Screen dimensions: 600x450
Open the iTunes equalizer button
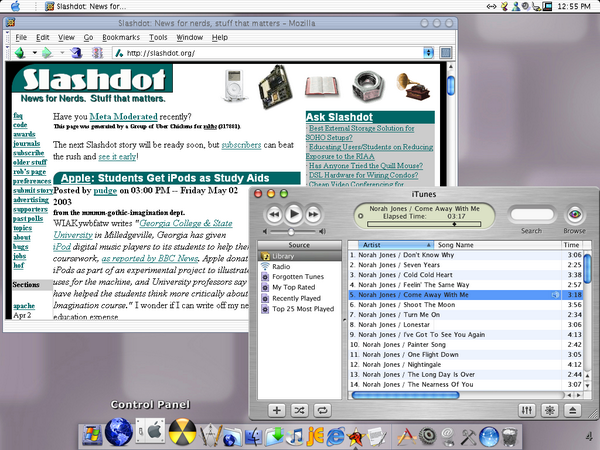526,410
